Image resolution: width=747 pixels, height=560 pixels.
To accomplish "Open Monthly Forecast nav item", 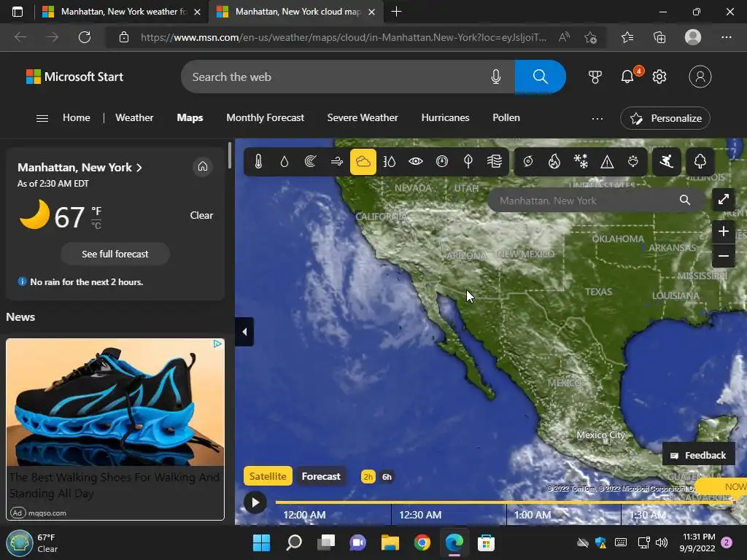I will pyautogui.click(x=265, y=117).
